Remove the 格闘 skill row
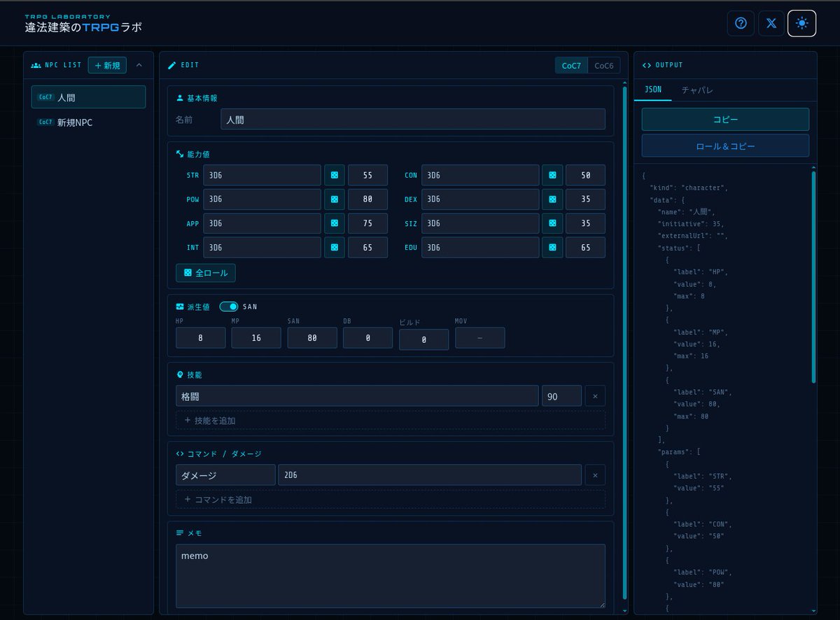 pos(595,396)
